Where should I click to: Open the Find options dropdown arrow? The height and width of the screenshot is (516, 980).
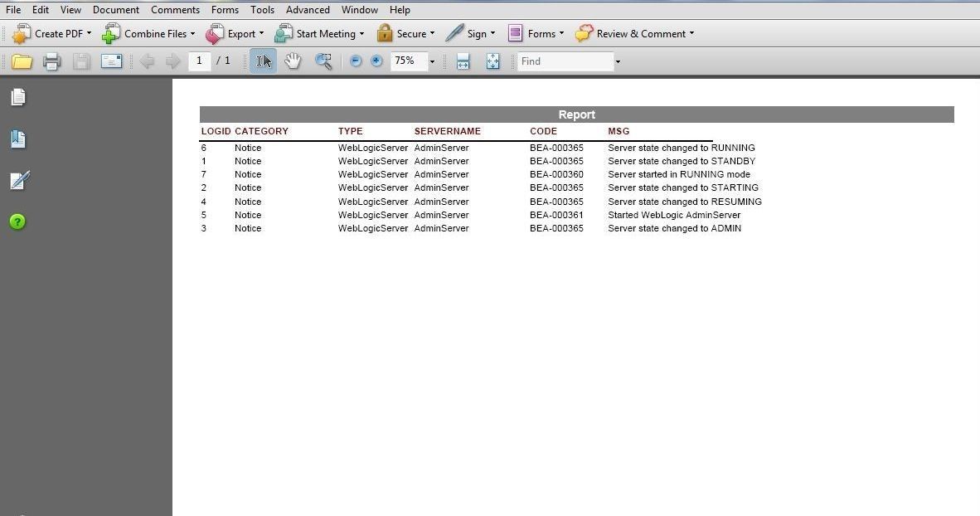pyautogui.click(x=618, y=62)
